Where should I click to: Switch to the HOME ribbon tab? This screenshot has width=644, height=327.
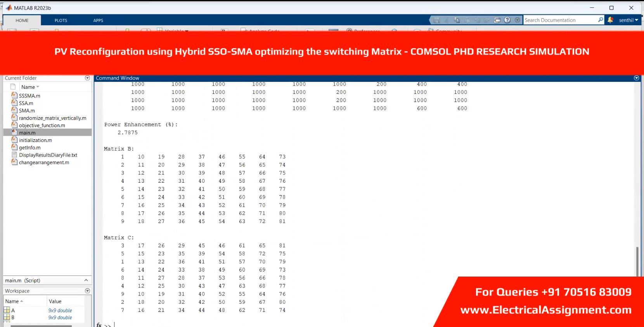click(x=22, y=21)
